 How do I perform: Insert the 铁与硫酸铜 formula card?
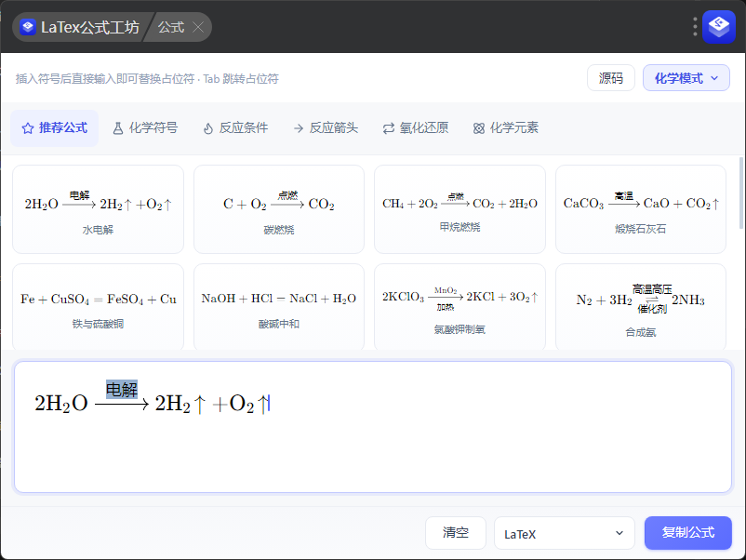pyautogui.click(x=98, y=307)
